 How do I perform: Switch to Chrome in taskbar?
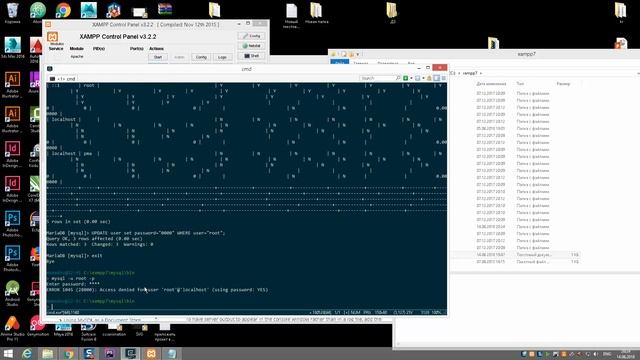69,353
